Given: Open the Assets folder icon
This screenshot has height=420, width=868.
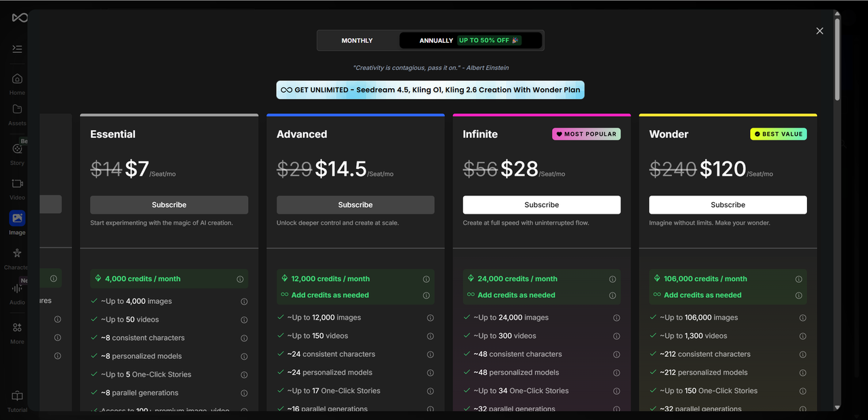Looking at the screenshot, I should (x=17, y=109).
